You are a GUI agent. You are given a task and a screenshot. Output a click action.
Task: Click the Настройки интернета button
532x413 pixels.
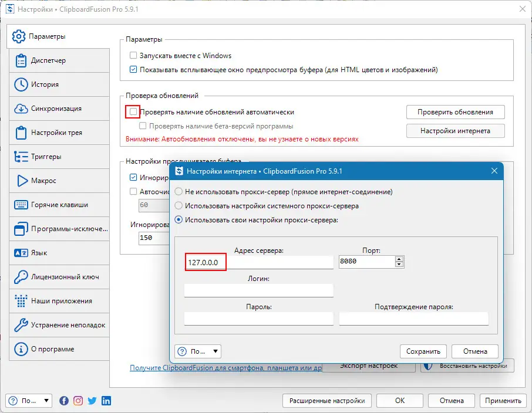[x=455, y=131]
